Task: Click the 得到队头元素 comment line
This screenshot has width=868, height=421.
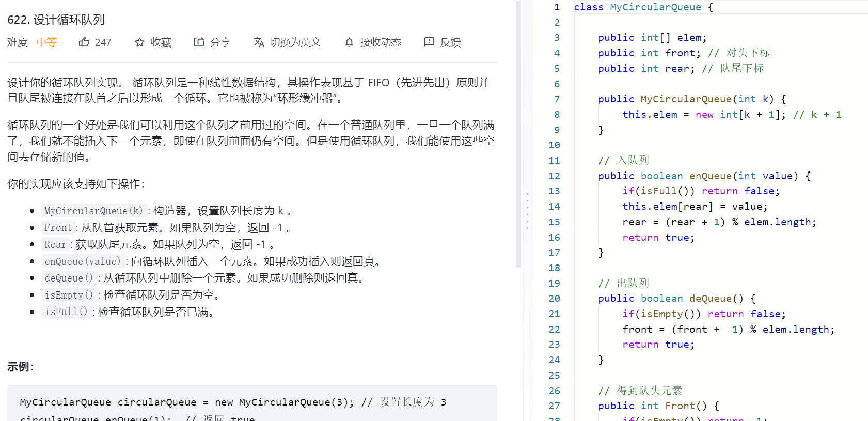Action: click(x=640, y=391)
